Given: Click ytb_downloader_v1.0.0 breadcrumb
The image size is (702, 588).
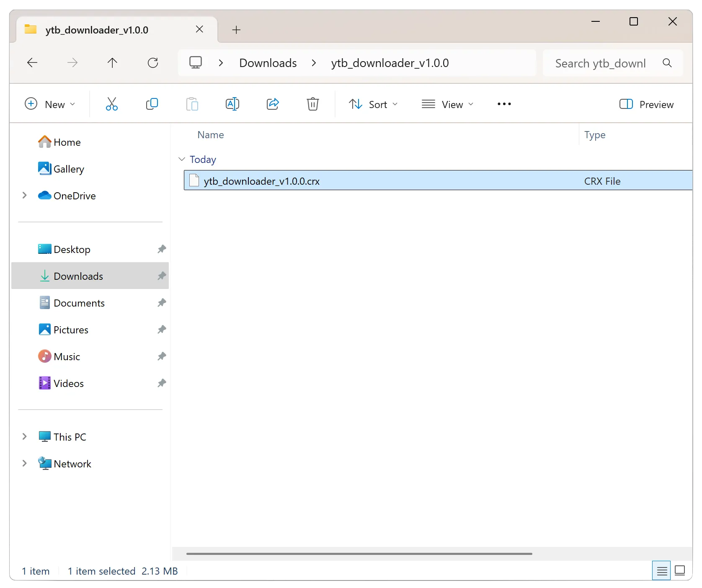Looking at the screenshot, I should point(390,63).
